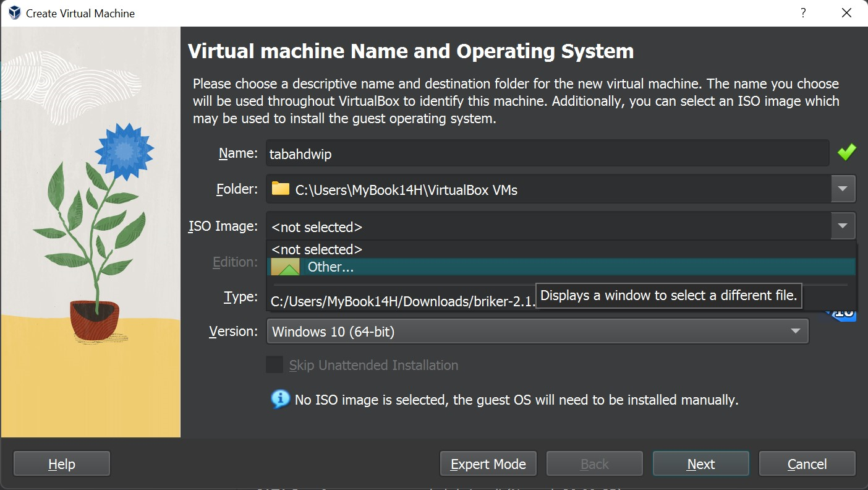Click the Folder: label
The image size is (868, 490).
[x=237, y=189]
